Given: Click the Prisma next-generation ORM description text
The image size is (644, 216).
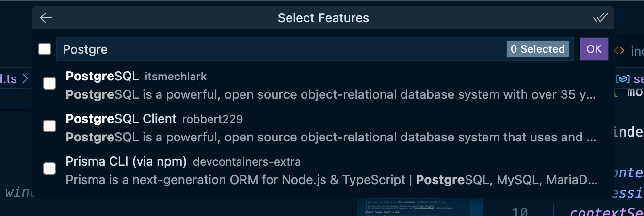Looking at the screenshot, I should click(x=331, y=180).
